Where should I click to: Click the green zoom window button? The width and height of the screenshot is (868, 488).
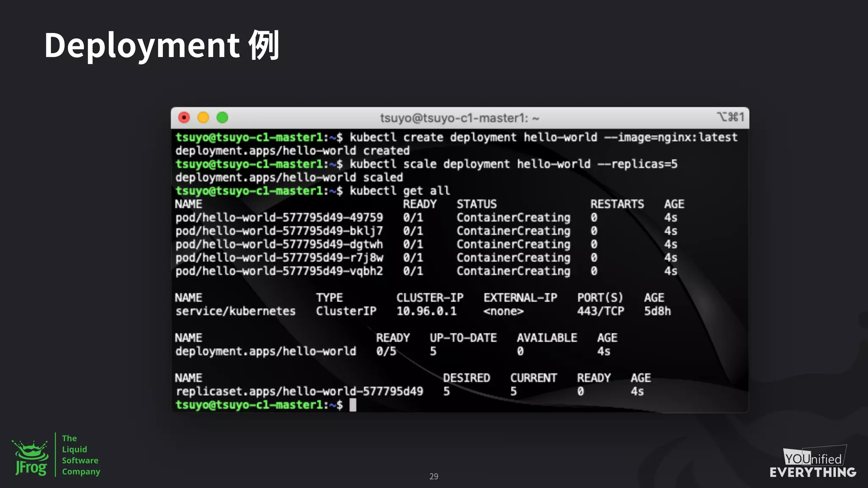[223, 117]
